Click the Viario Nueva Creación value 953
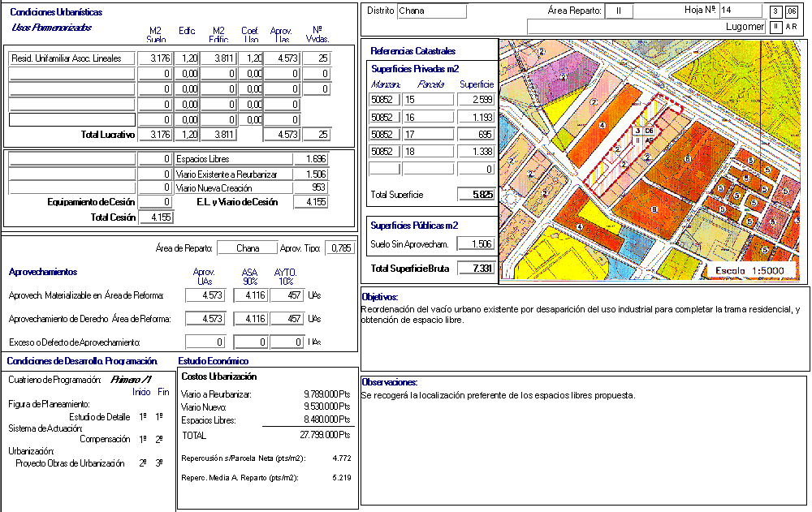 [310, 188]
